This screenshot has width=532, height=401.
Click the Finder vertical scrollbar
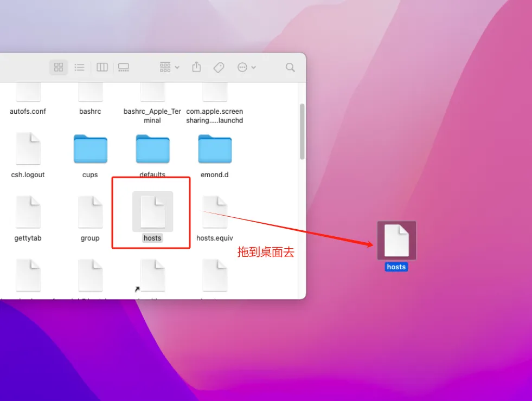click(302, 132)
